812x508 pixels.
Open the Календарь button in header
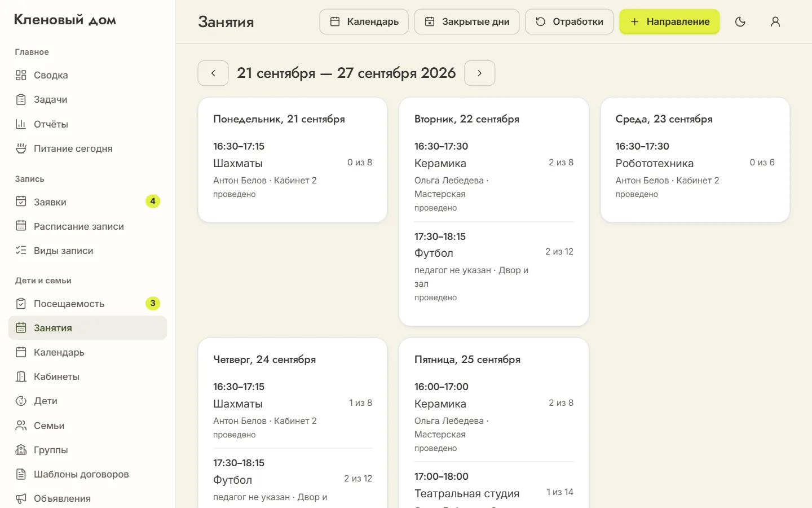[364, 21]
